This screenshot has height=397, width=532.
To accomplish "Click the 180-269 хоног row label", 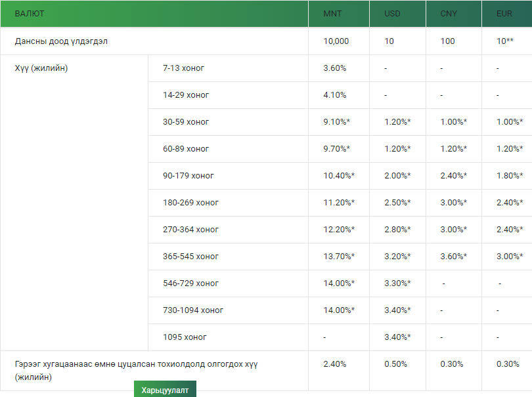I will click(190, 202).
